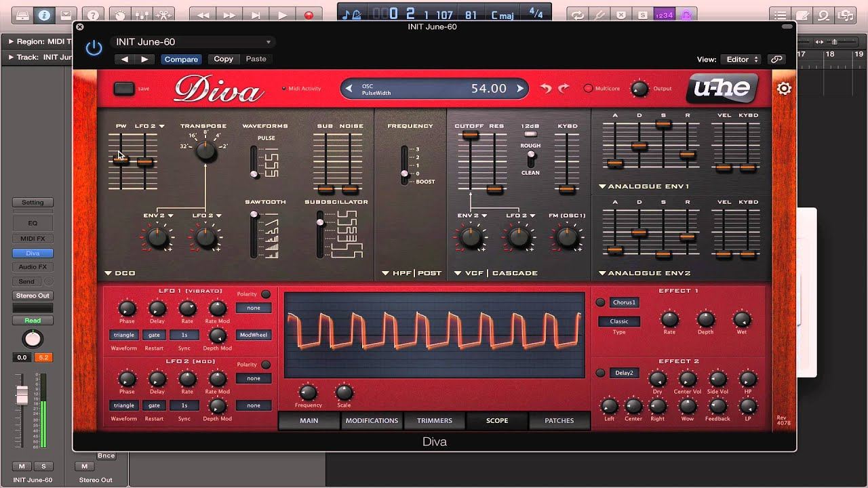
Task: Switch to the MODIFICATIONS tab
Action: [x=372, y=420]
